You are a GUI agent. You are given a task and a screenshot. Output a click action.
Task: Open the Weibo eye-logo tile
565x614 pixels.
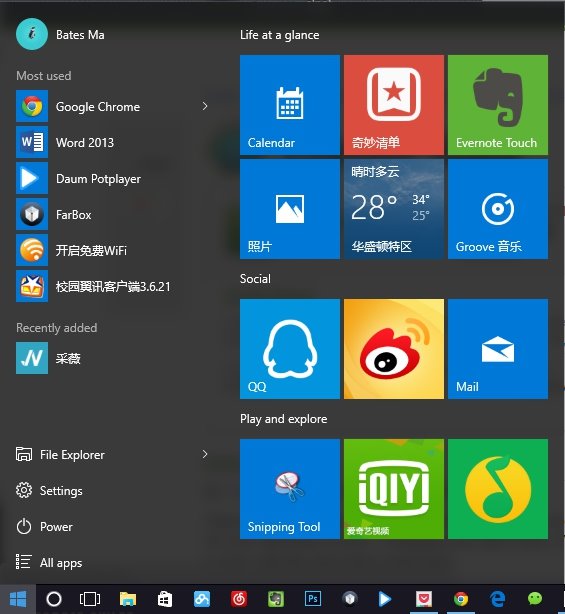pos(394,349)
